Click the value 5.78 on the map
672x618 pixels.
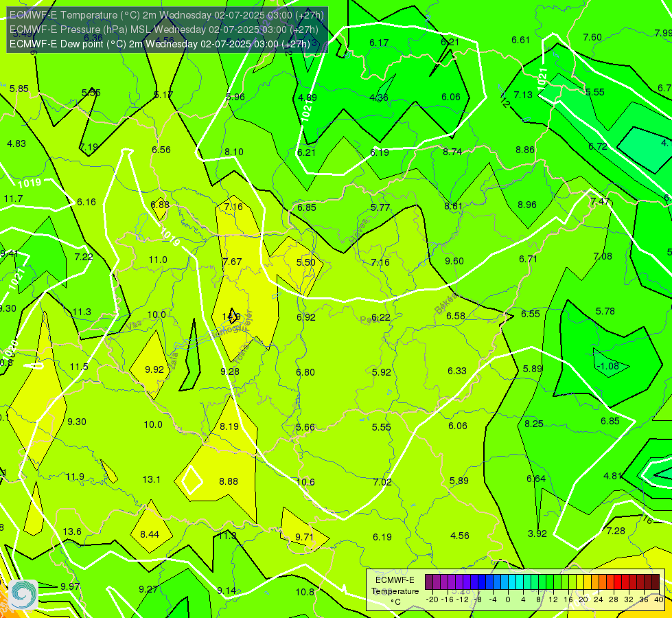[605, 311]
